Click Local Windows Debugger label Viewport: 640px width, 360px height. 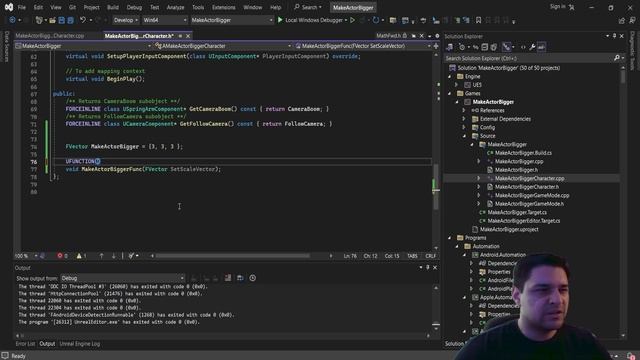[313, 20]
